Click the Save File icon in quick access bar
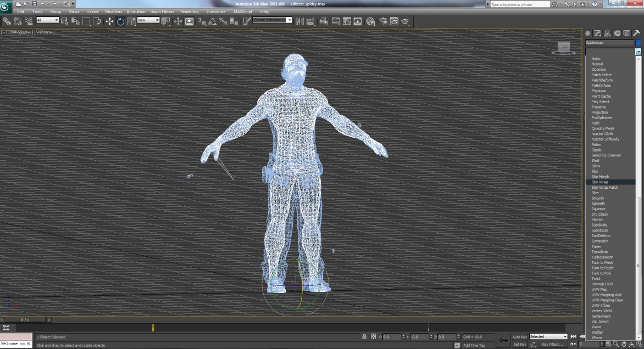The width and height of the screenshot is (644, 349). tap(35, 4)
